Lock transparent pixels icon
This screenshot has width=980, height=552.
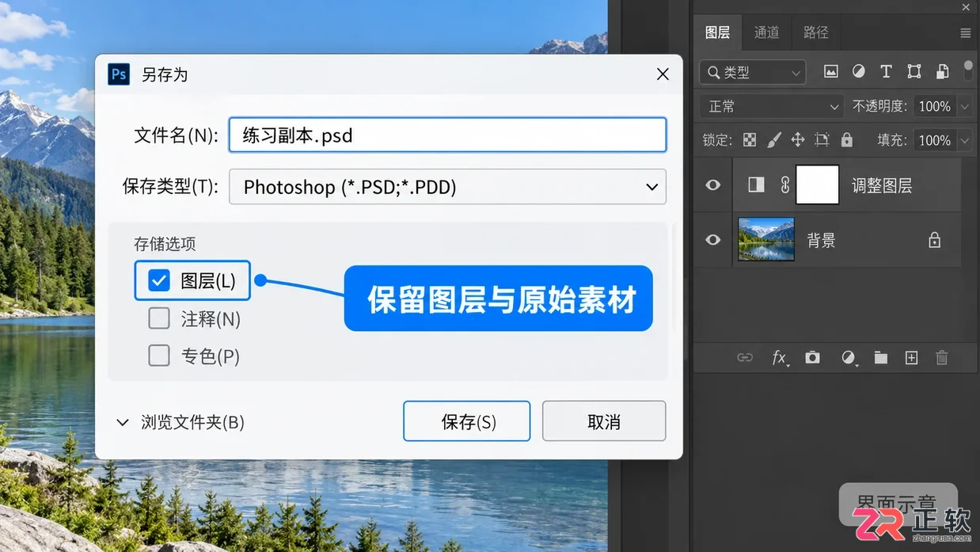pyautogui.click(x=750, y=140)
